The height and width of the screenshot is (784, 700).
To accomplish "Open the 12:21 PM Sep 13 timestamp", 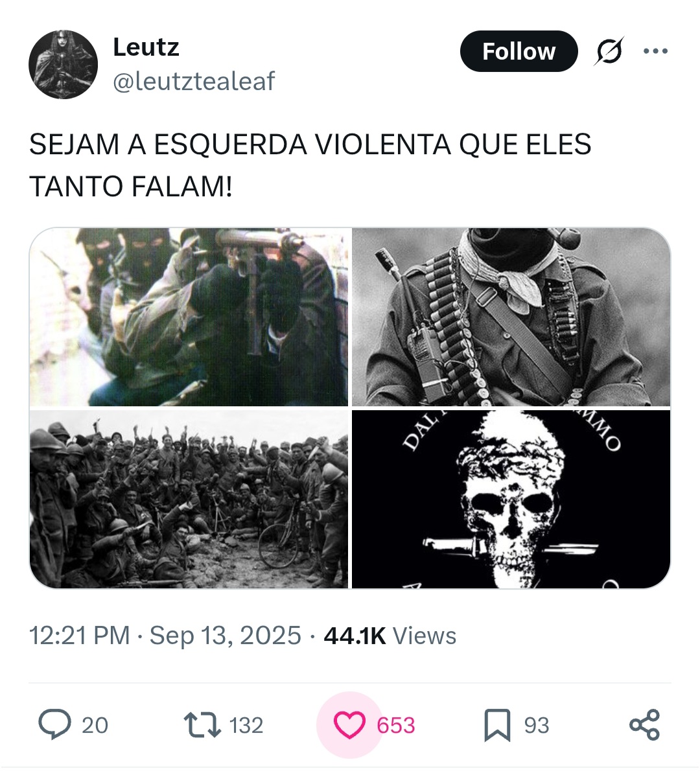I will (165, 636).
